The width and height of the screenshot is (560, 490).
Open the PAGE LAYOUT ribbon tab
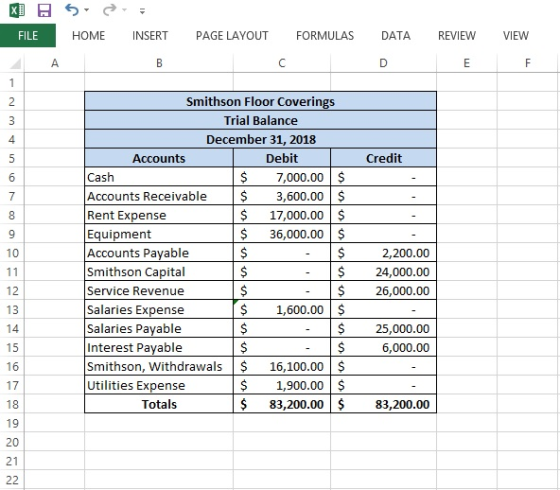point(232,36)
